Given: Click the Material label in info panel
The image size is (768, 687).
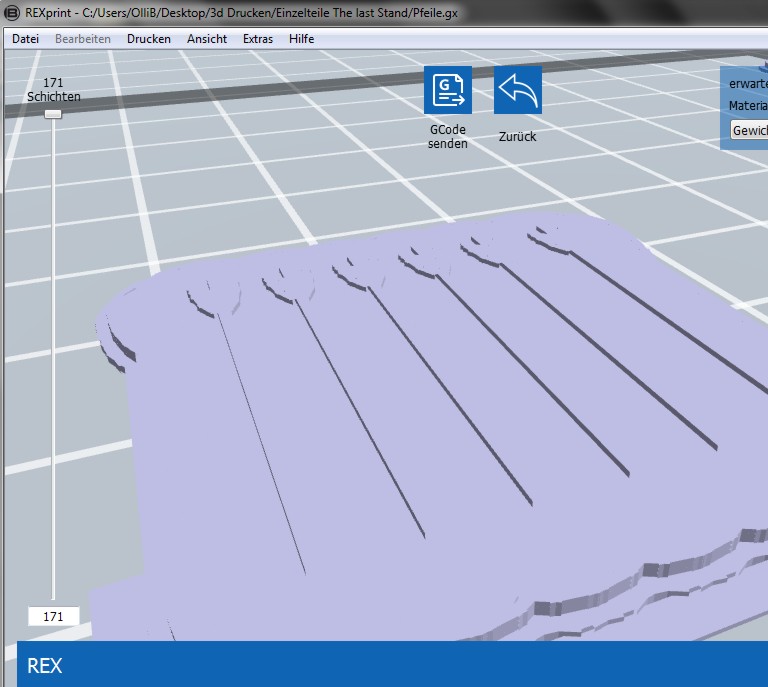Looking at the screenshot, I should 747,106.
